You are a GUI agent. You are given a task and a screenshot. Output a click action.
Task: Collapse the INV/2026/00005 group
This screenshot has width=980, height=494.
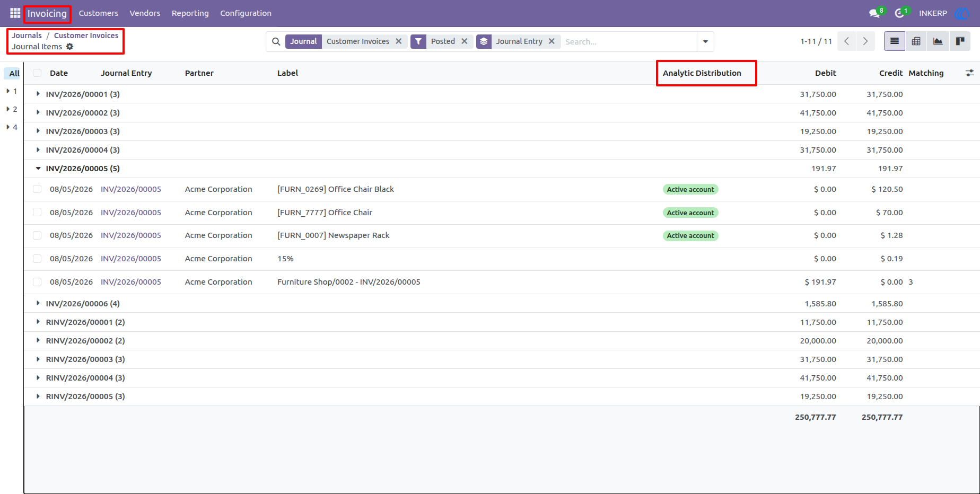tap(83, 169)
